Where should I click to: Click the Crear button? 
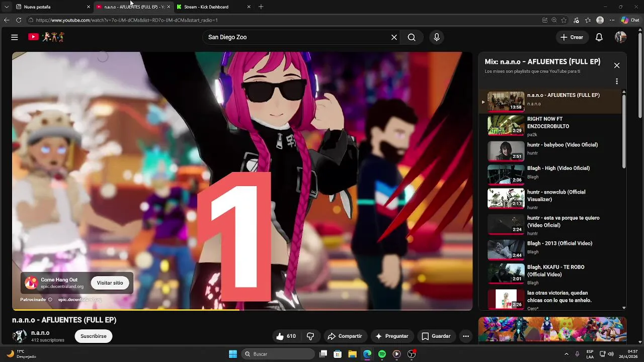(572, 37)
